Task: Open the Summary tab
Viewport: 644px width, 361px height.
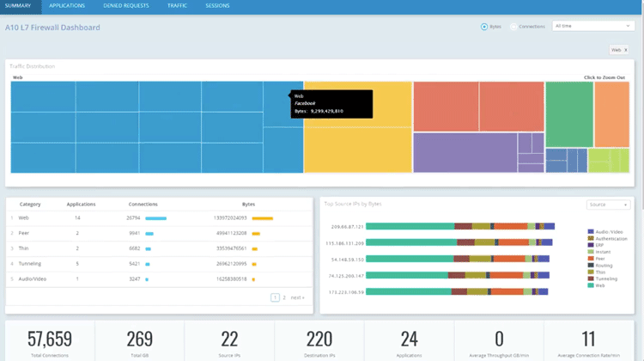Action: click(18, 6)
